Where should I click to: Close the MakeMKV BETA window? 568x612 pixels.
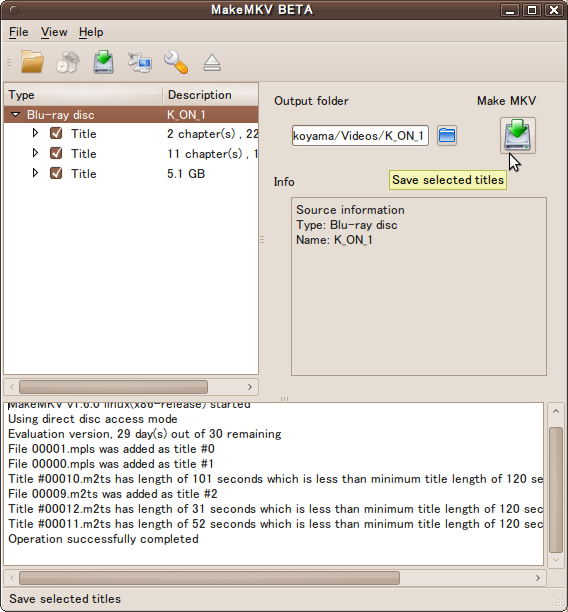[554, 10]
